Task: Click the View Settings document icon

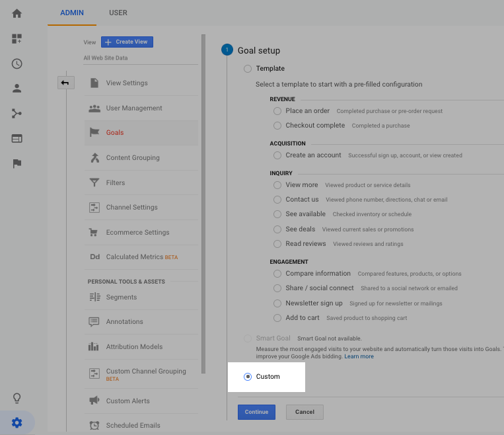Action: coord(94,83)
